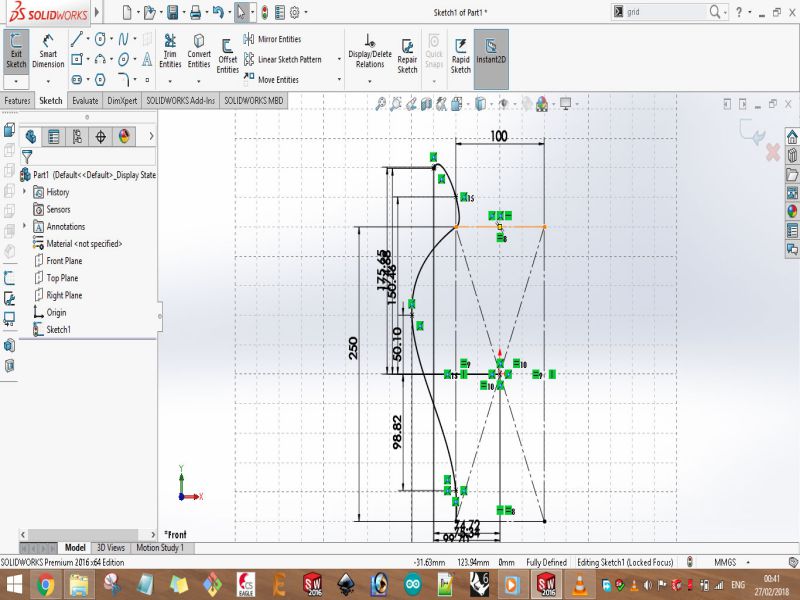Select the Corner Rectangle tool
The height and width of the screenshot is (600, 800).
pos(77,60)
